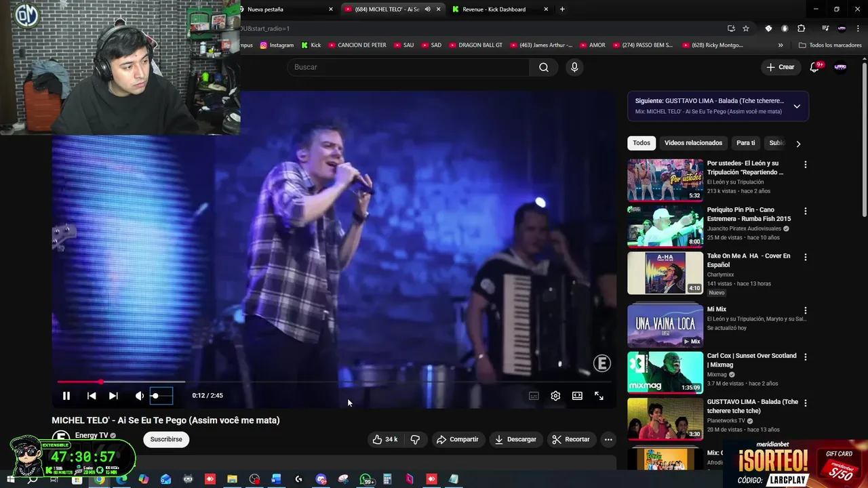Start voice search with microphone icon
The height and width of the screenshot is (488, 868).
(x=574, y=67)
